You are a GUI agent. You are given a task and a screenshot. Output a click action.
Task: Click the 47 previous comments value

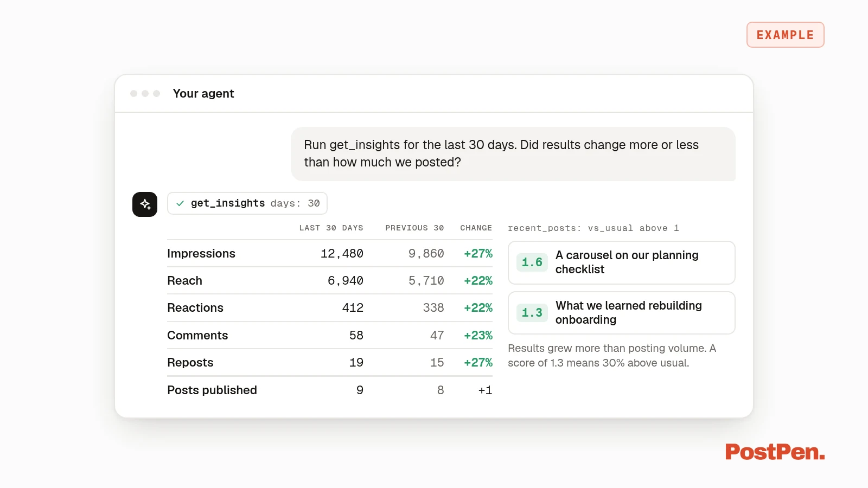[x=437, y=336]
